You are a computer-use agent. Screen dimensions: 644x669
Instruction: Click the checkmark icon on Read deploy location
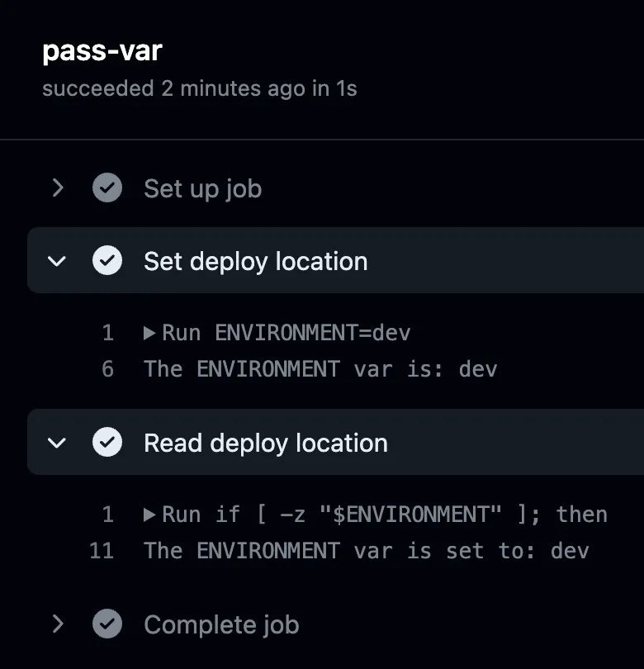[x=107, y=442]
